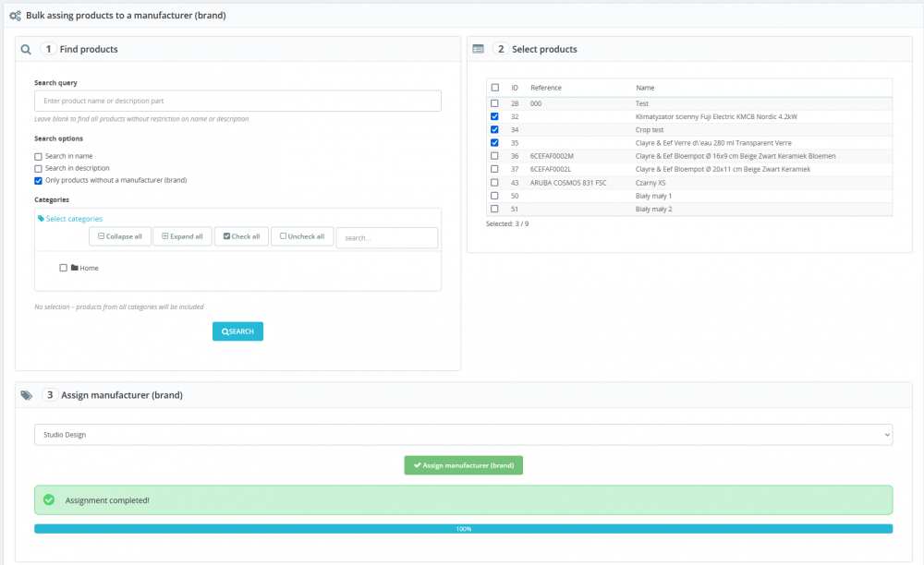Enable Search in name option
924x565 pixels.
pyautogui.click(x=38, y=157)
